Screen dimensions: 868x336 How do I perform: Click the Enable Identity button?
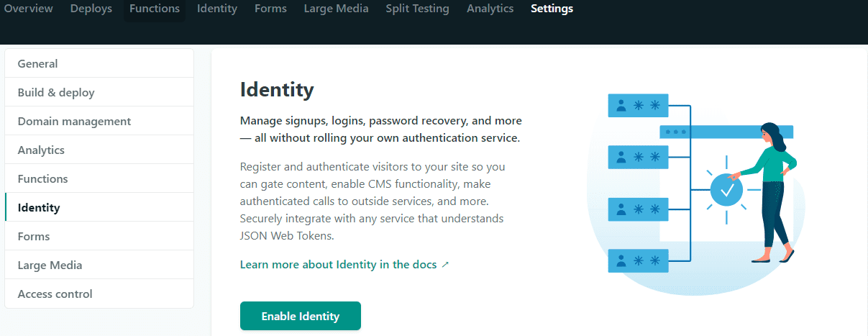(300, 316)
